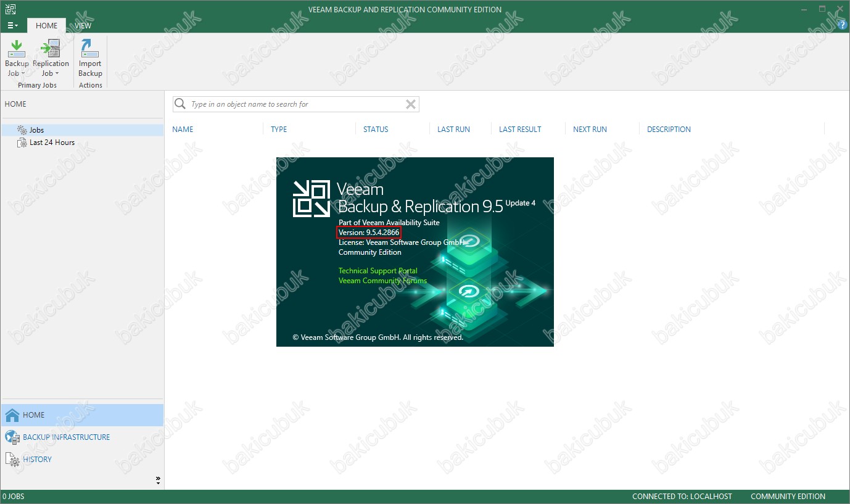Screen dimensions: 850x504
Task: Click COMMUNITY EDITION status bar text
Action: click(788, 497)
